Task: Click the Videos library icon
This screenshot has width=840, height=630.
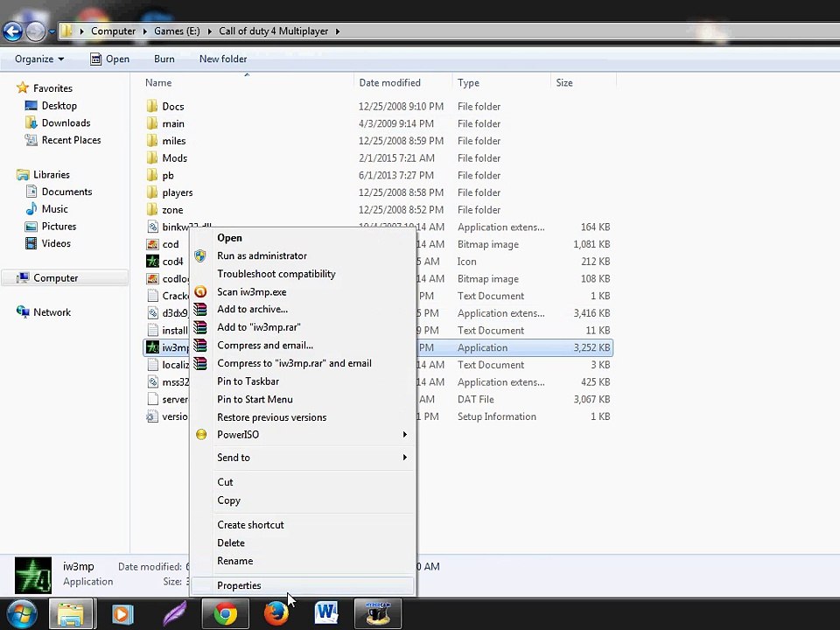Action: [31, 243]
